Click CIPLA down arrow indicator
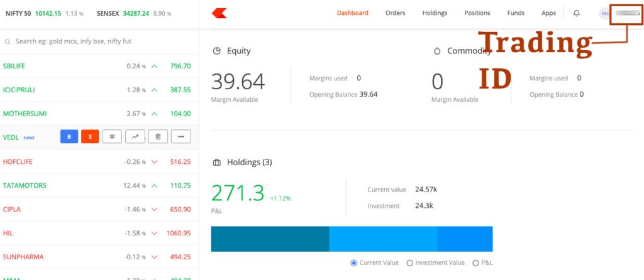Image resolution: width=644 pixels, height=280 pixels. tap(155, 210)
